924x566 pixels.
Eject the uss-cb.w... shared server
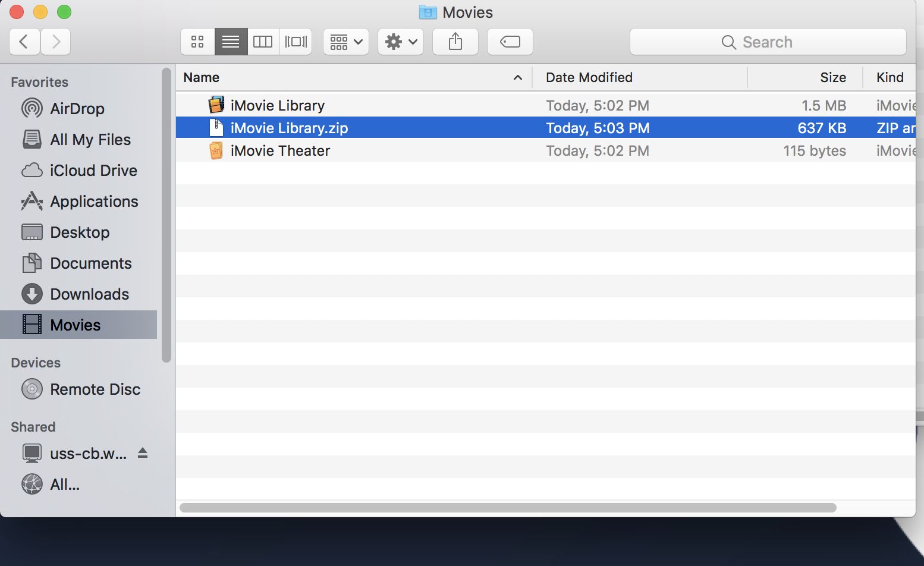pos(143,453)
